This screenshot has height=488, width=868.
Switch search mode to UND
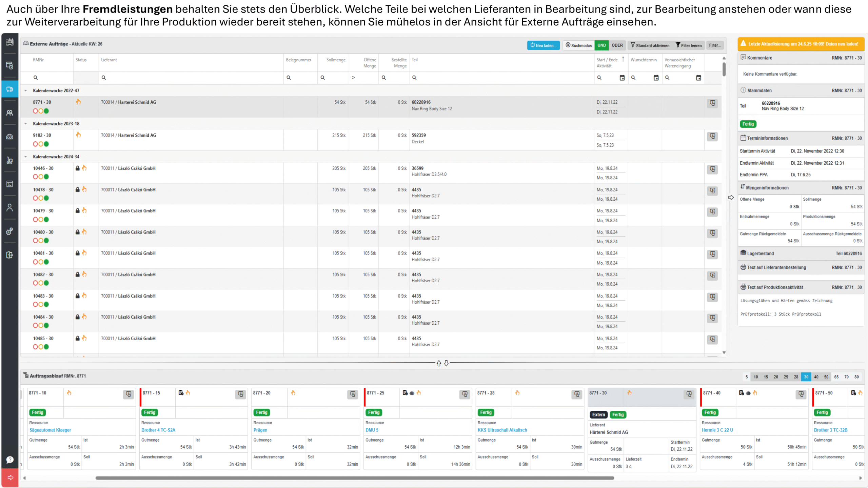point(601,45)
